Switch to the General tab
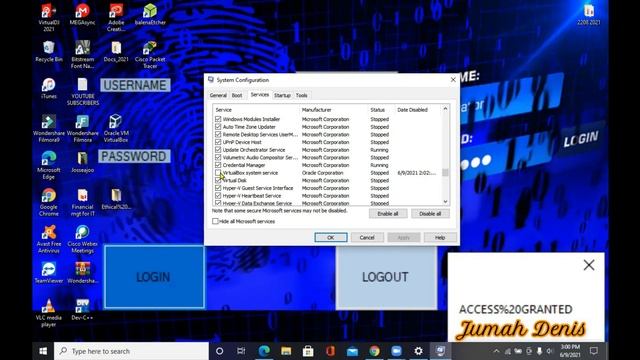The image size is (640, 360). point(218,96)
